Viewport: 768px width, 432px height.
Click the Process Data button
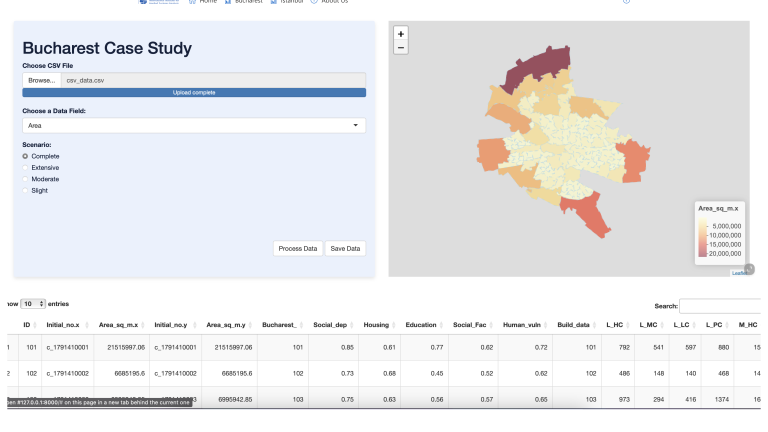[298, 248]
